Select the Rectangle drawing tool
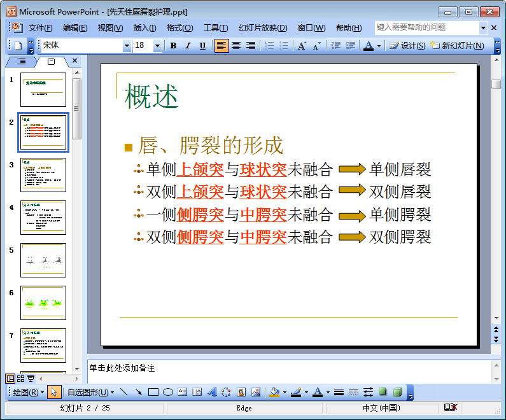 (x=153, y=392)
